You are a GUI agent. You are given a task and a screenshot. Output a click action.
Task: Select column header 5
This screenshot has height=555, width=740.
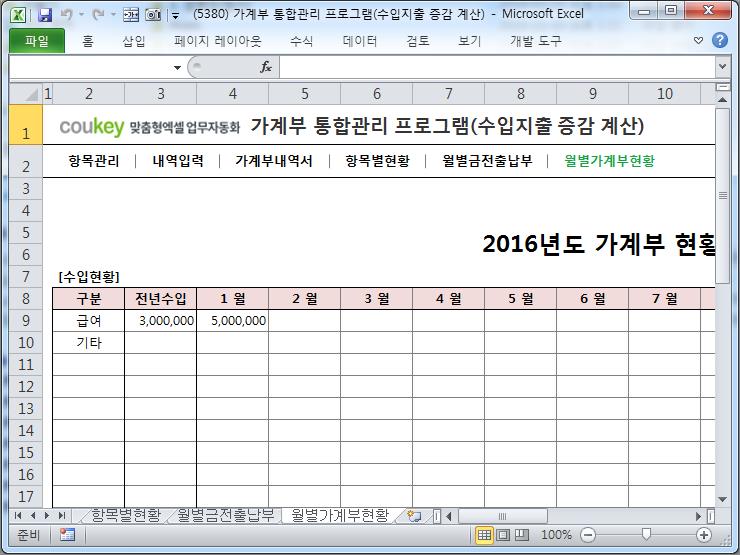click(305, 94)
